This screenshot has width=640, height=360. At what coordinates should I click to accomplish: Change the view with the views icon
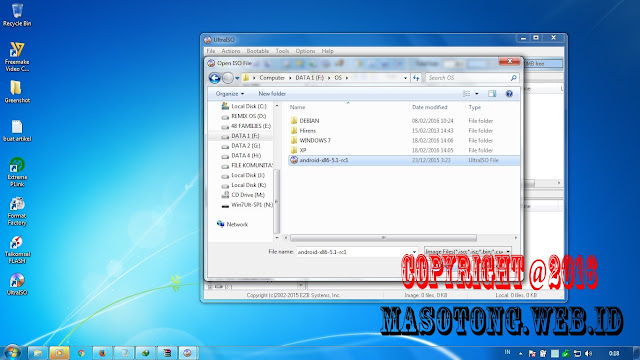tap(467, 94)
